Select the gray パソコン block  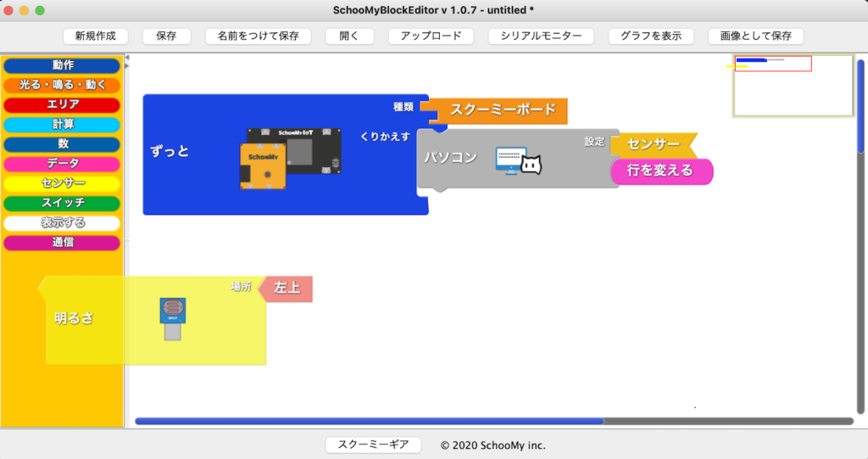click(518, 160)
